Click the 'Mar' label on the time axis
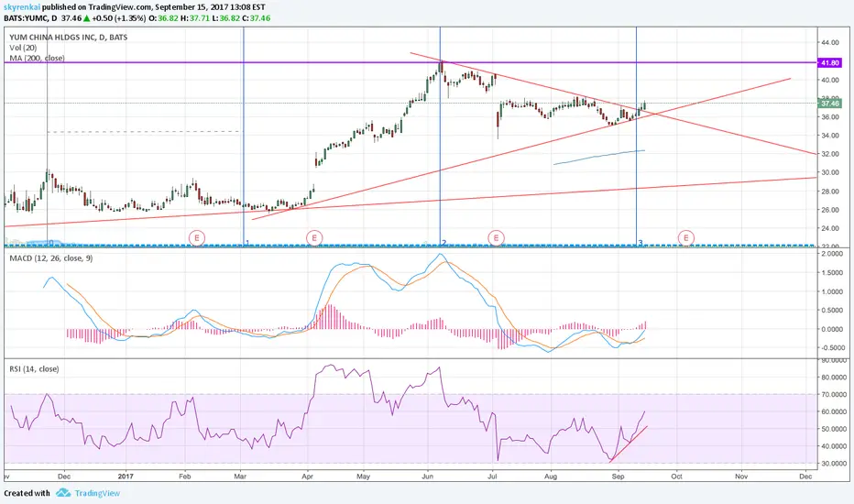854x504 pixels. tap(240, 477)
